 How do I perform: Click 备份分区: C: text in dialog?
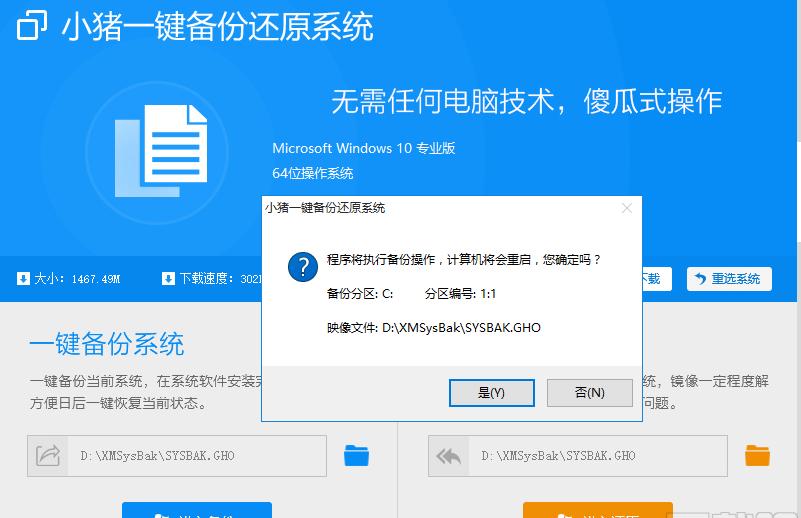tap(360, 294)
